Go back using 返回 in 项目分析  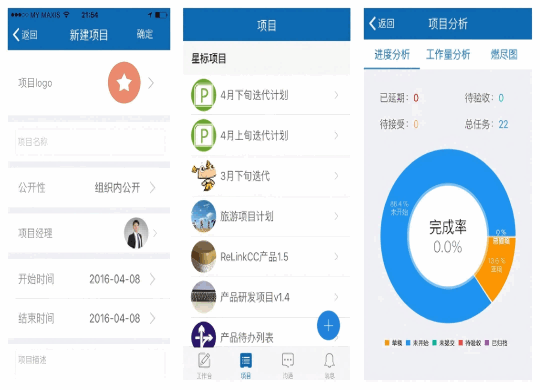pos(382,23)
